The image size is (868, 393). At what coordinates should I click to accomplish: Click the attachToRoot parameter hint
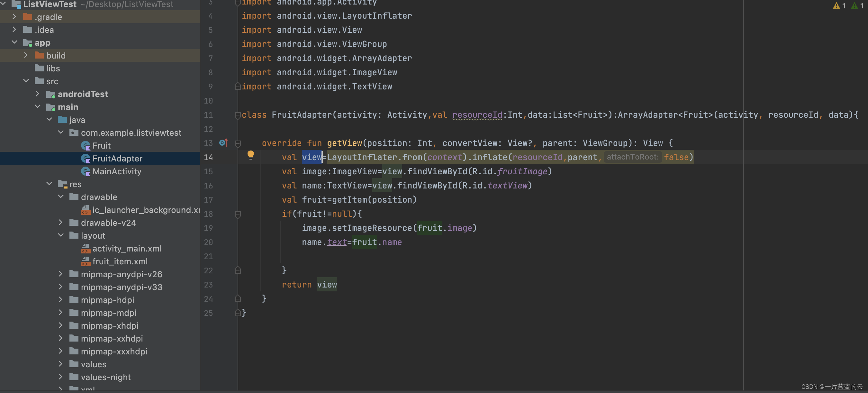632,157
